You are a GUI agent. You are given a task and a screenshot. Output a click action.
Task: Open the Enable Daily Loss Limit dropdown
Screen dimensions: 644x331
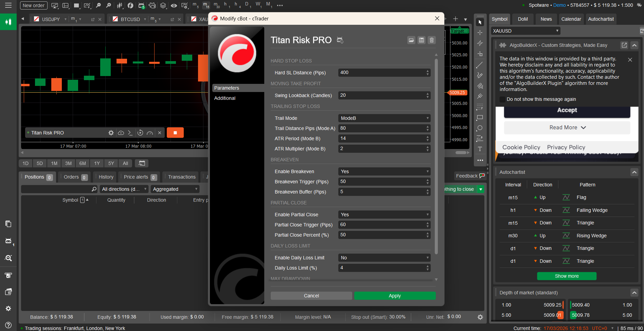click(384, 258)
